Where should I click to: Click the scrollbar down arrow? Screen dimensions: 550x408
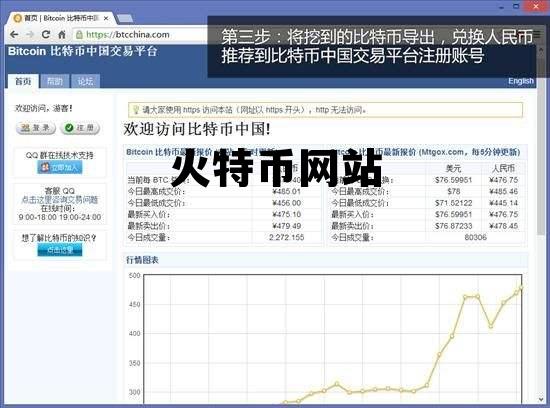click(x=541, y=399)
